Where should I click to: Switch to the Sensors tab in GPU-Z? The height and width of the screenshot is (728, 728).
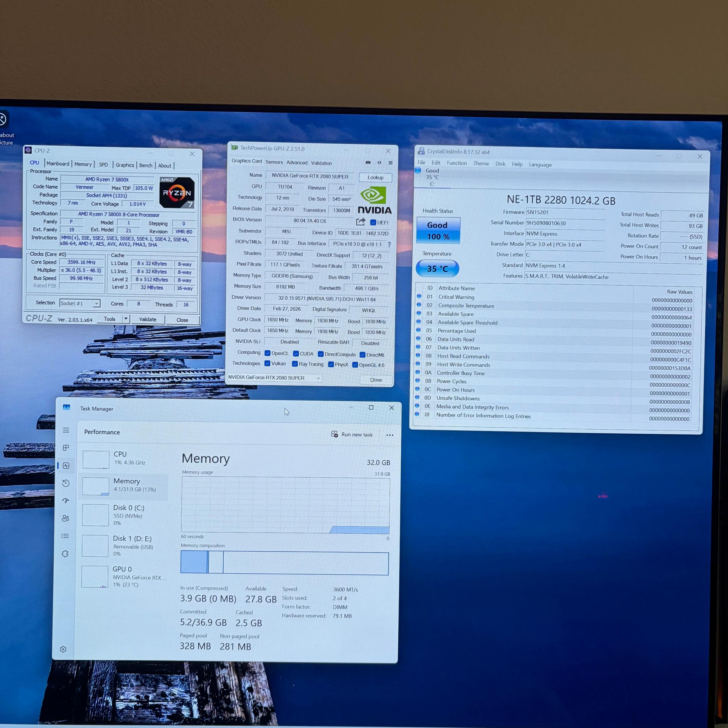pyautogui.click(x=274, y=162)
